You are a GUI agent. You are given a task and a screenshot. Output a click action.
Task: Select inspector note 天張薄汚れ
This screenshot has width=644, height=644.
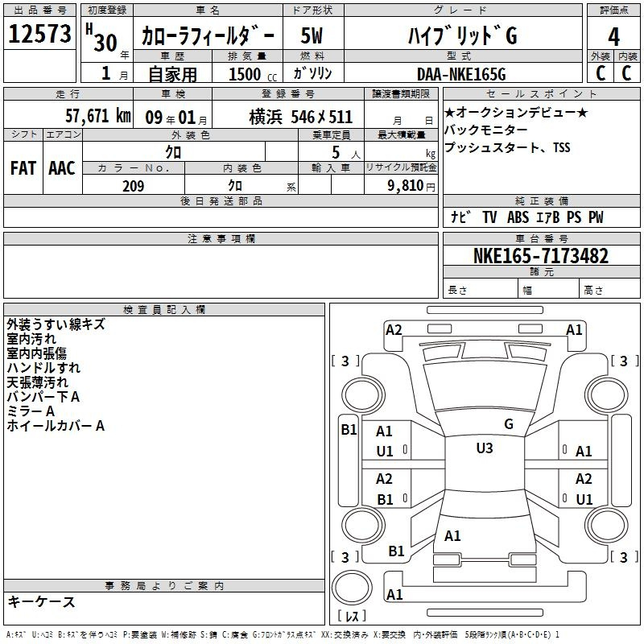[37, 382]
